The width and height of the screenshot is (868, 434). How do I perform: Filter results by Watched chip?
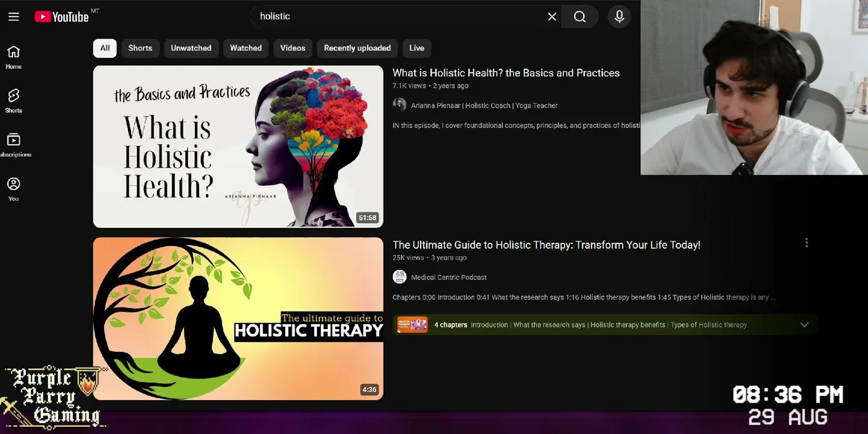(246, 48)
